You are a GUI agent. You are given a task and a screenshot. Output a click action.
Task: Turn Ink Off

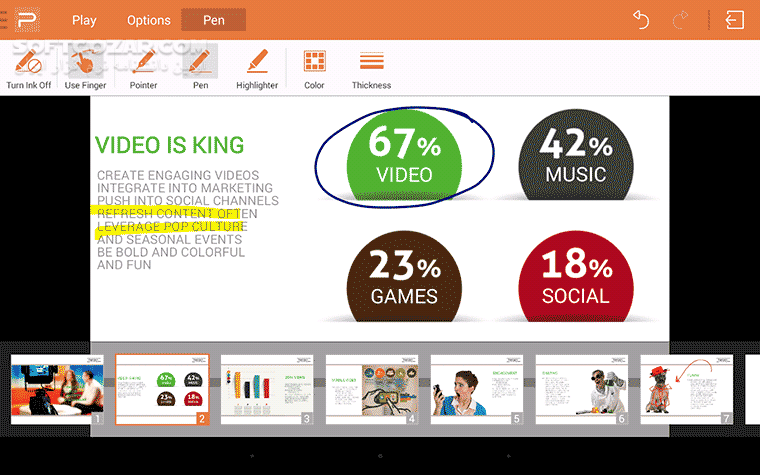(29, 68)
